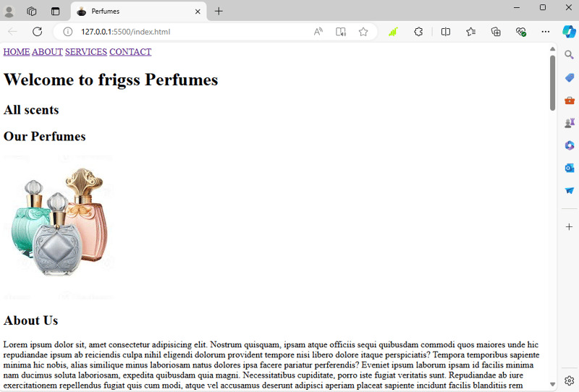
Task: Open the CONTACT navigation link
Action: tap(130, 51)
